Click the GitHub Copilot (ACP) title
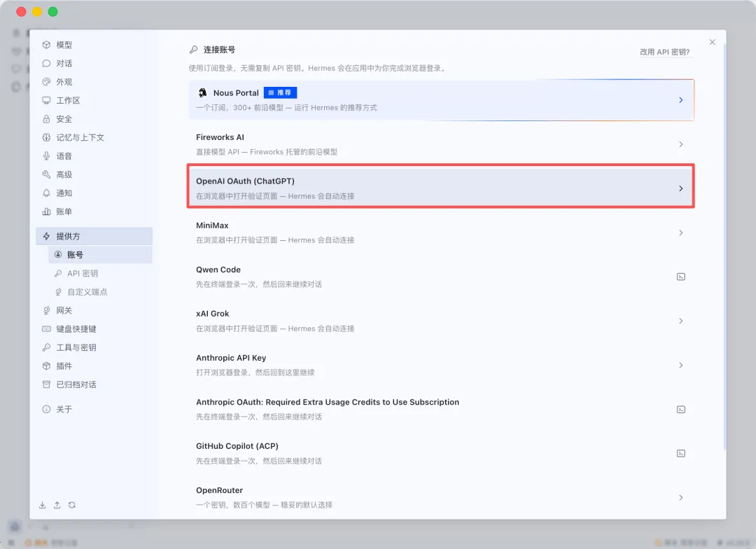The height and width of the screenshot is (549, 756). 237,446
